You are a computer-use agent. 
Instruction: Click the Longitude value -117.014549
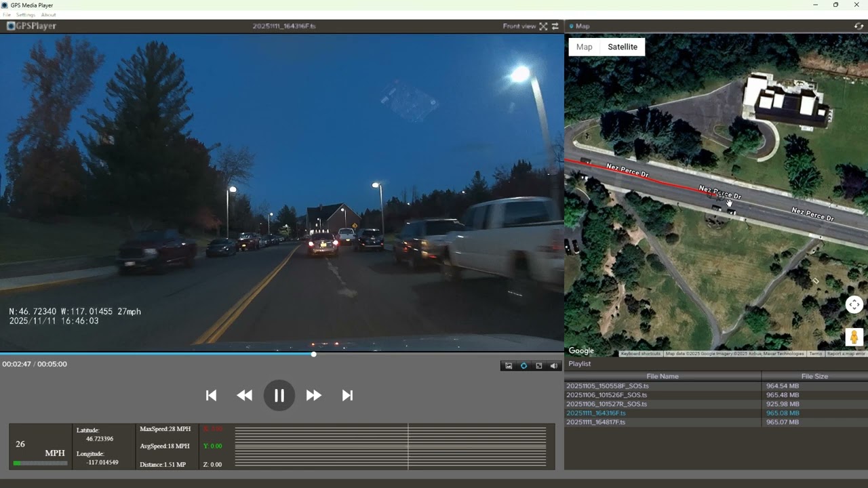[x=102, y=462]
